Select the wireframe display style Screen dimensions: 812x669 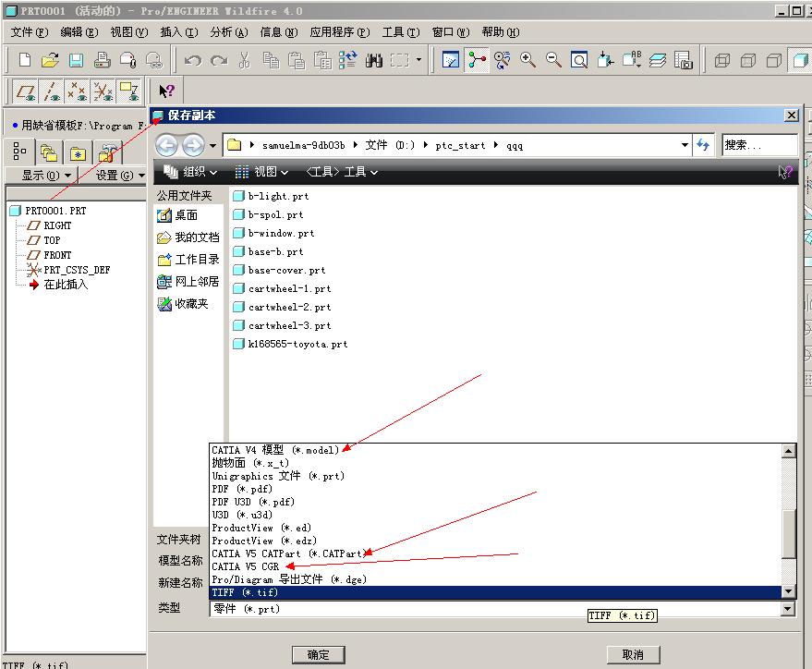[722, 61]
